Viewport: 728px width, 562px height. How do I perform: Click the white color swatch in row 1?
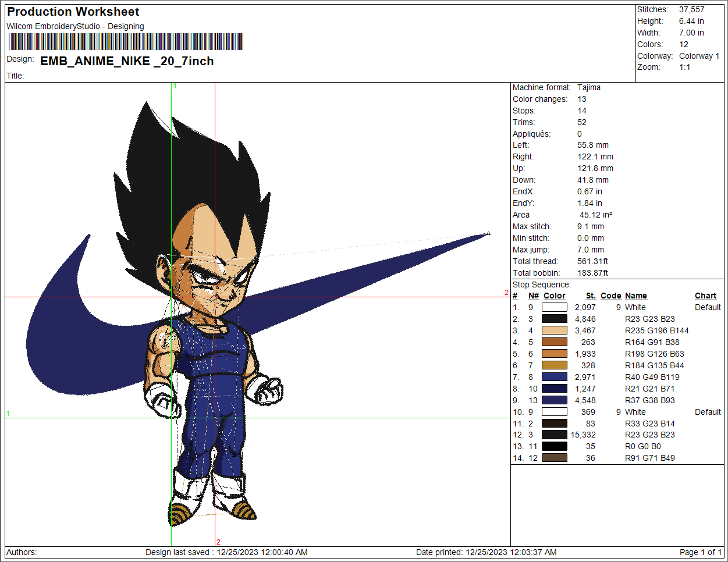(554, 307)
